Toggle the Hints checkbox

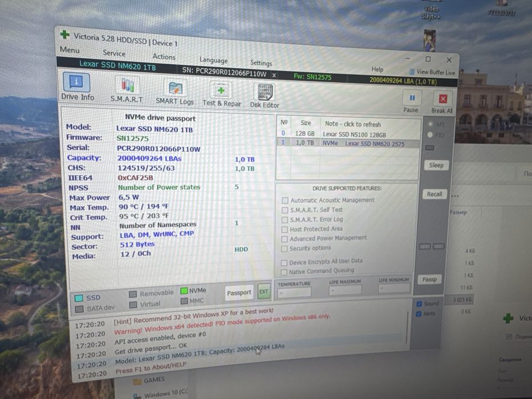419,314
